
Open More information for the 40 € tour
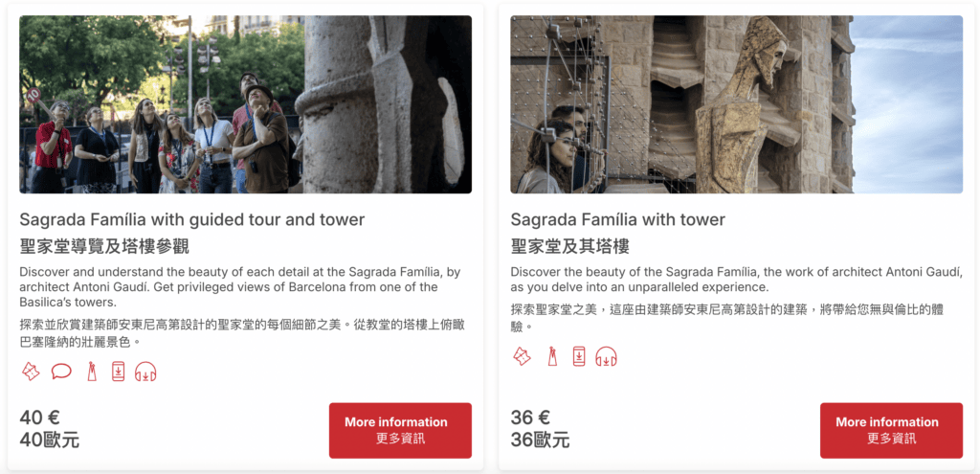[400, 430]
